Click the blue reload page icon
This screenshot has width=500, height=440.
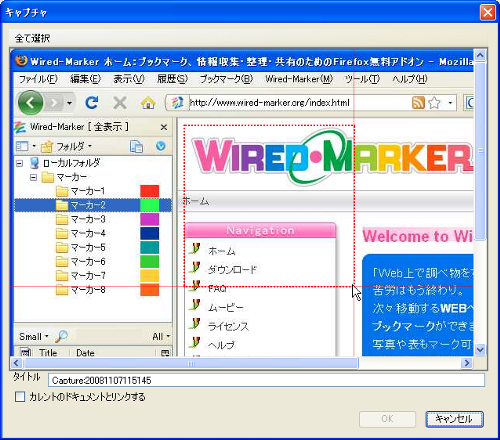point(91,103)
